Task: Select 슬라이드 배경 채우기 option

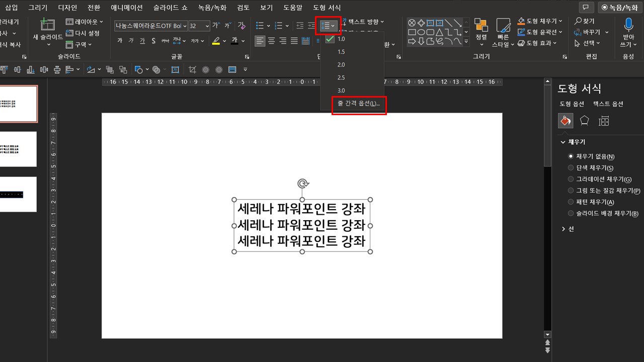Action: pos(603,214)
